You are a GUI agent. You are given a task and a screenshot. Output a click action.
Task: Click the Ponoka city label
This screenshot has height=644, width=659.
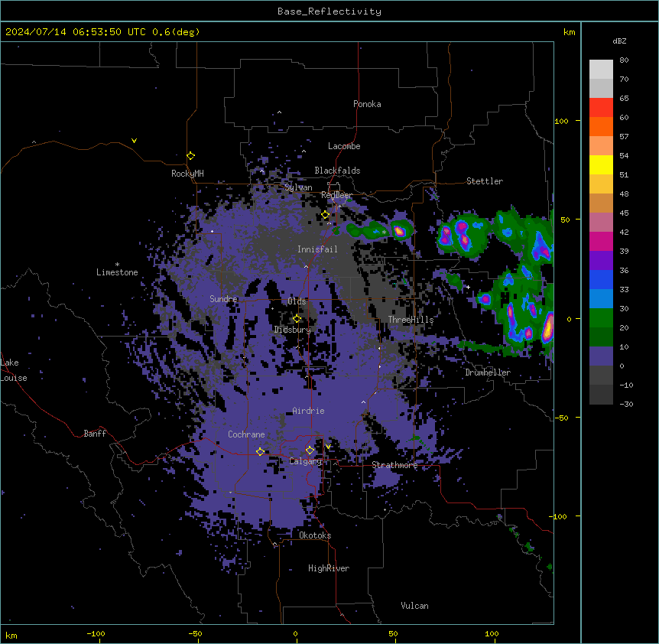(x=367, y=104)
